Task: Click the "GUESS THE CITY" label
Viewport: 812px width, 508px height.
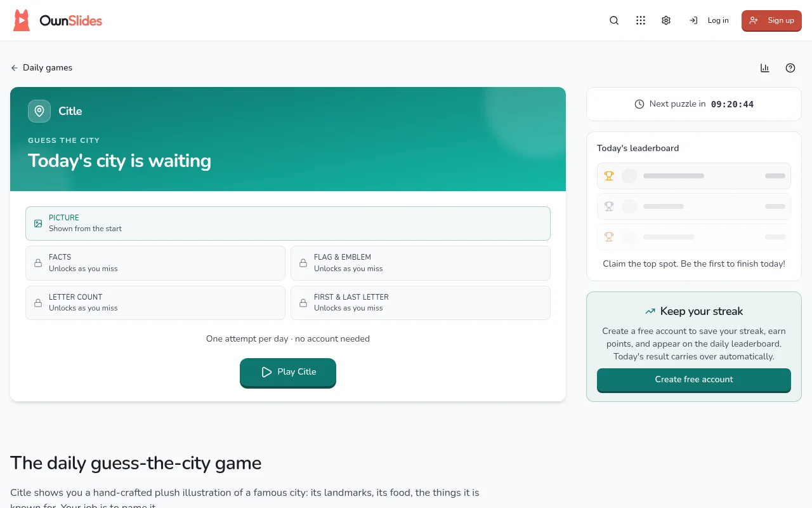Action: pyautogui.click(x=63, y=140)
